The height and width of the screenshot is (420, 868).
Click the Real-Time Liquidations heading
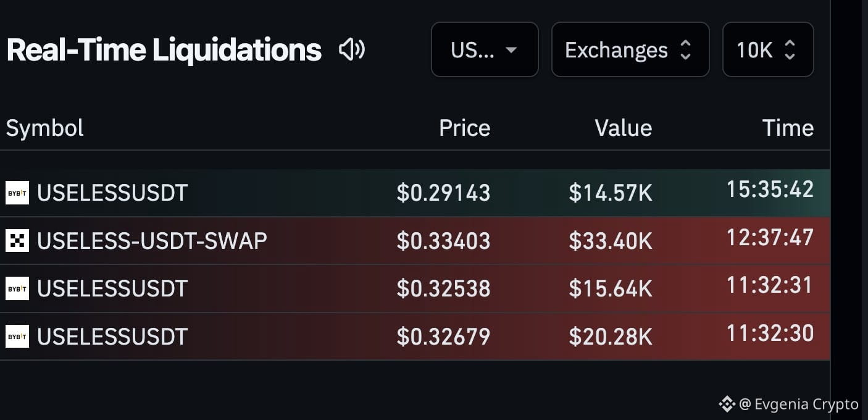[164, 50]
